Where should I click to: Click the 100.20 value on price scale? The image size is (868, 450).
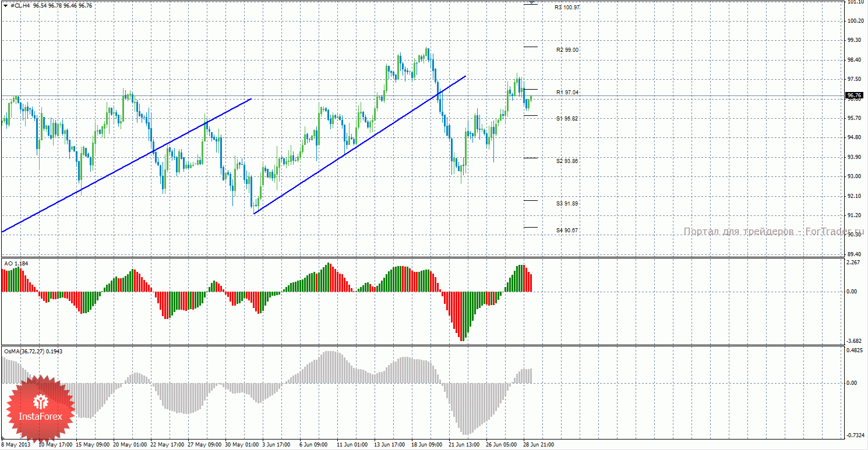[855, 21]
